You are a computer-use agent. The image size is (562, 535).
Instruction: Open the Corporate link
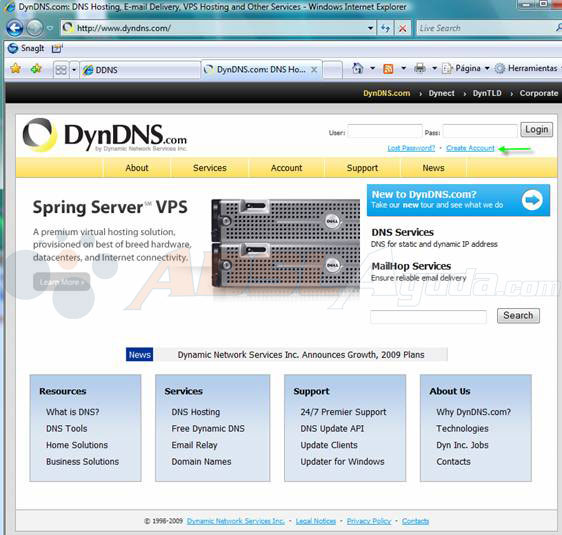tap(539, 93)
